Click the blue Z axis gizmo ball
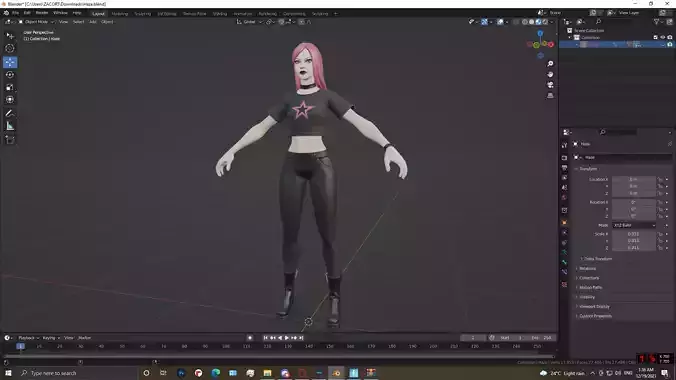This screenshot has height=380, width=676. 540,34
